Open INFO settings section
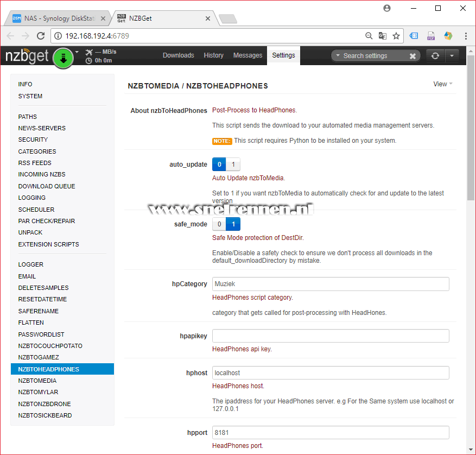The image size is (476, 455). tap(25, 85)
